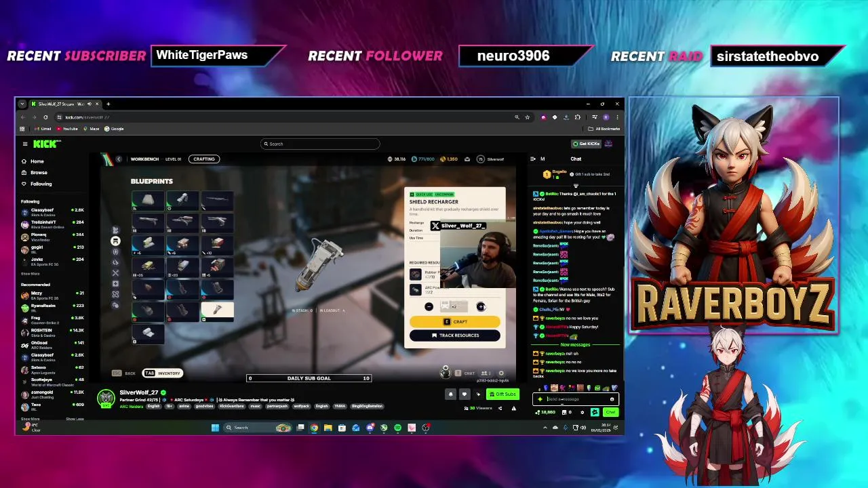Click the weather widget in taskbar
The image size is (868, 488).
click(31, 427)
